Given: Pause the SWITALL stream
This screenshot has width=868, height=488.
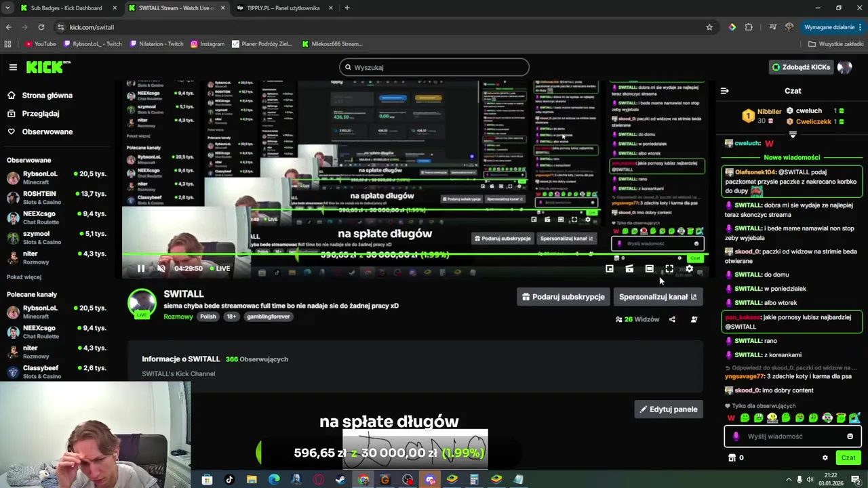Looking at the screenshot, I should [141, 268].
